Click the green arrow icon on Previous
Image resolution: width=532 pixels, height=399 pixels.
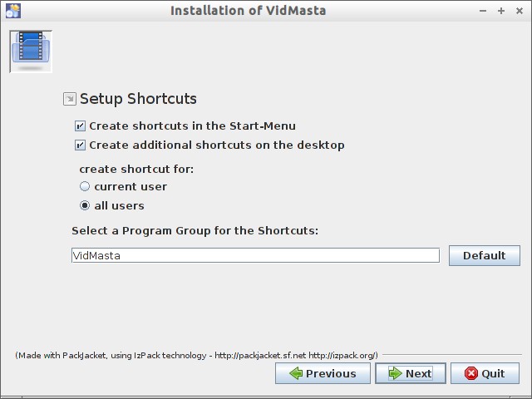tap(296, 374)
